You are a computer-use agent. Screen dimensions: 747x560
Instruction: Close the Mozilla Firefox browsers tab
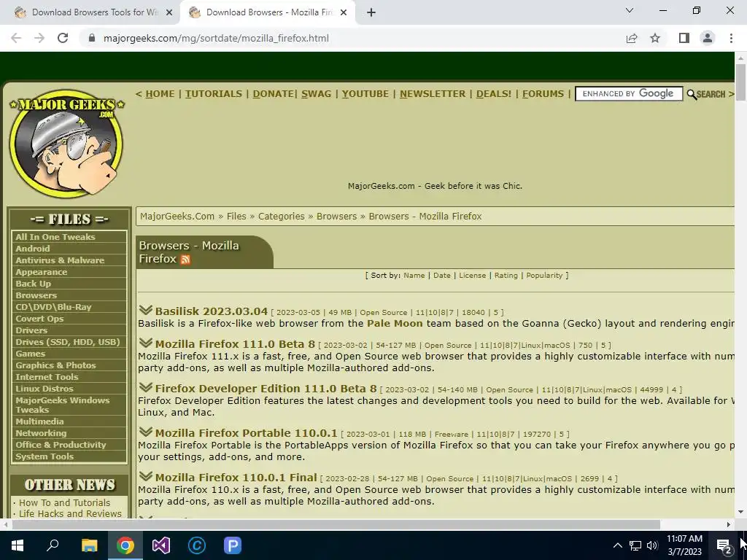[x=344, y=12]
